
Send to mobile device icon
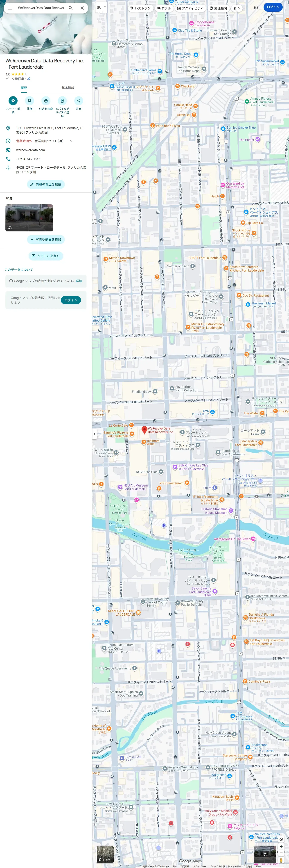(x=62, y=101)
